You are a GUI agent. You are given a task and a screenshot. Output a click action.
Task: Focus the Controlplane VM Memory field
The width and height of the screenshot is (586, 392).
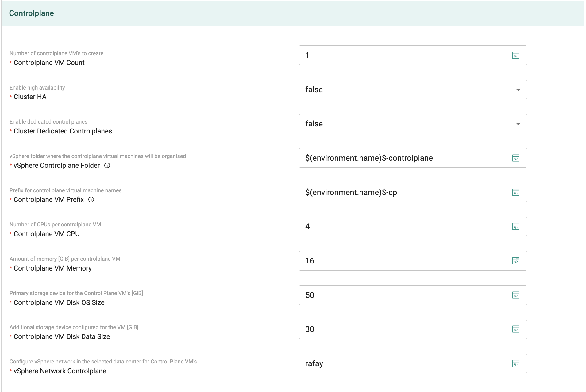tap(413, 261)
